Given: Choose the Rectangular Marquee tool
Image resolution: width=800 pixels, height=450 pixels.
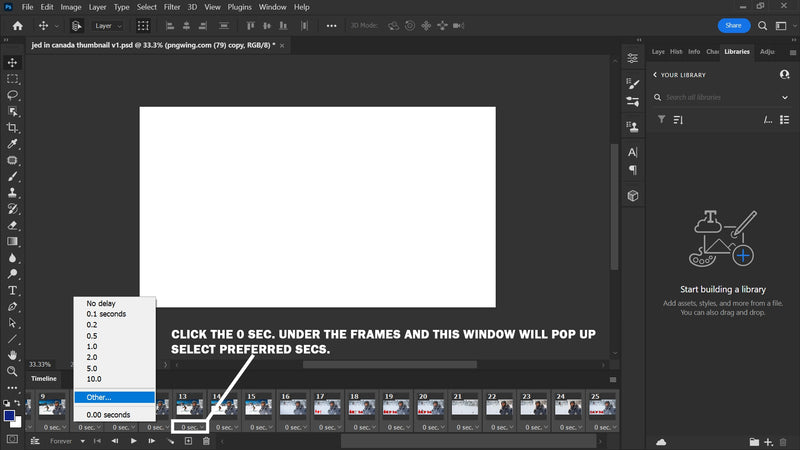Looking at the screenshot, I should click(x=13, y=78).
